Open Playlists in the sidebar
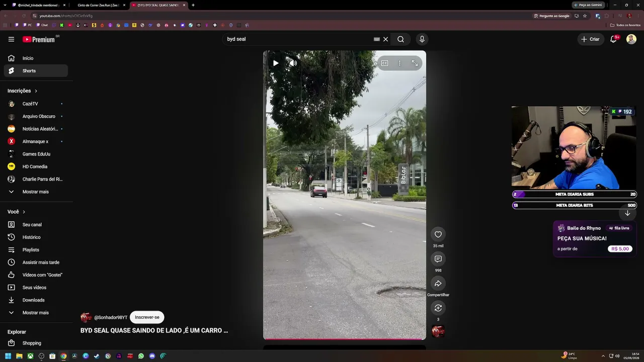The height and width of the screenshot is (362, 644). (36, 250)
